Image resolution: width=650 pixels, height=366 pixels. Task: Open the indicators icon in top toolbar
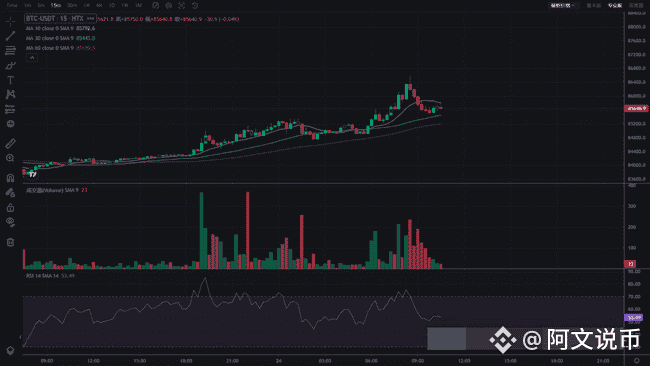tap(155, 5)
